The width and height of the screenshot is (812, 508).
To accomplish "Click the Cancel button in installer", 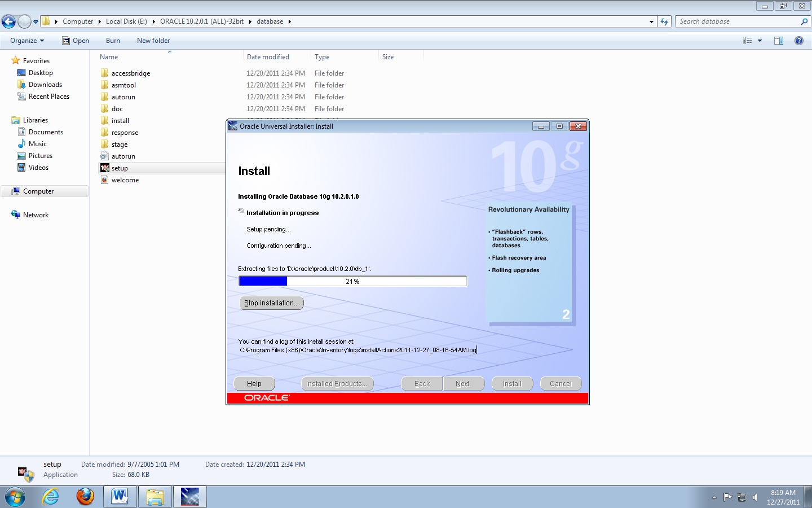I will 561,384.
